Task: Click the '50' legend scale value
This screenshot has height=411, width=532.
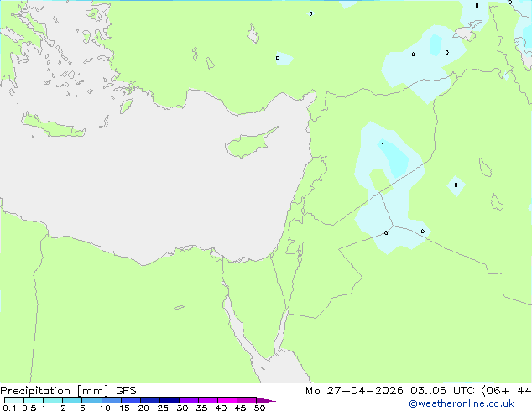Action: pos(260,408)
